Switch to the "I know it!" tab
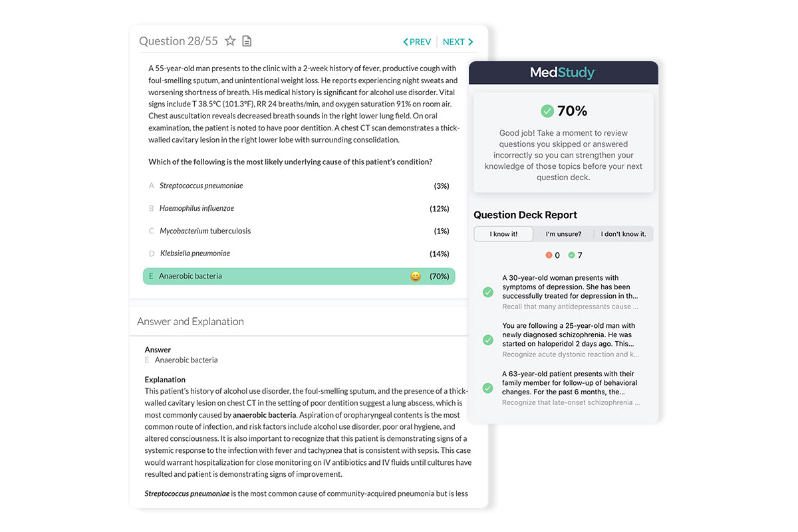Image resolution: width=798 pixels, height=532 pixels. pyautogui.click(x=503, y=234)
